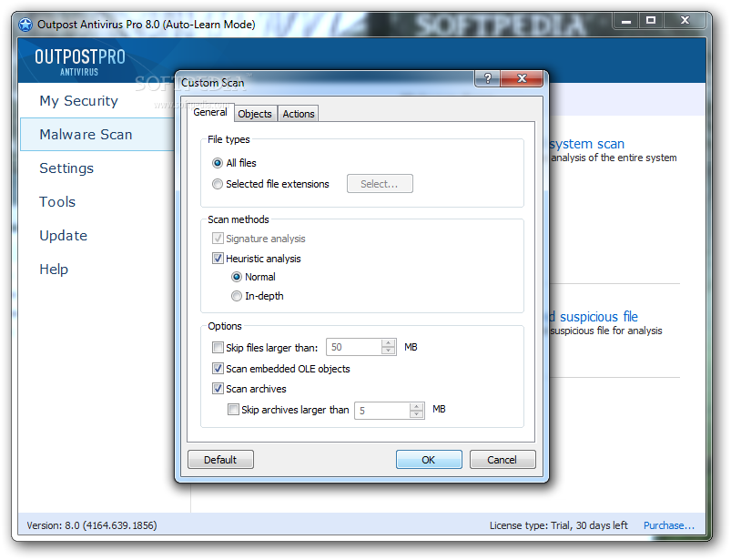Enable Skip files larger than checkbox
Viewport: 731px width, 560px height.
pyautogui.click(x=218, y=347)
